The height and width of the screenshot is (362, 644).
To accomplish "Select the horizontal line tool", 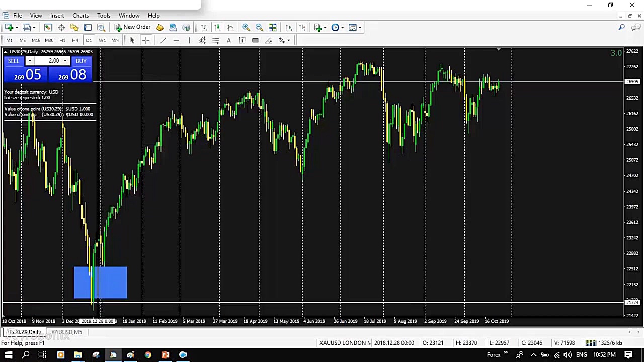I will click(x=176, y=40).
